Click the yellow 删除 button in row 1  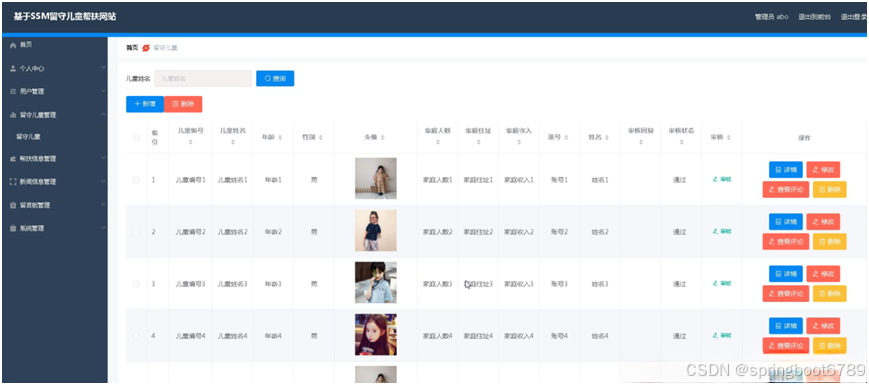(x=830, y=189)
